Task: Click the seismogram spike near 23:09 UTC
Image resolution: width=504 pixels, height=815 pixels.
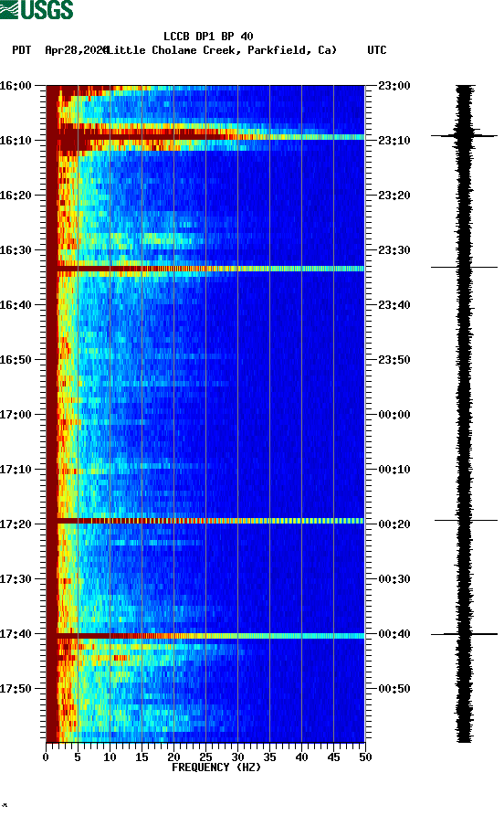Action: click(464, 135)
